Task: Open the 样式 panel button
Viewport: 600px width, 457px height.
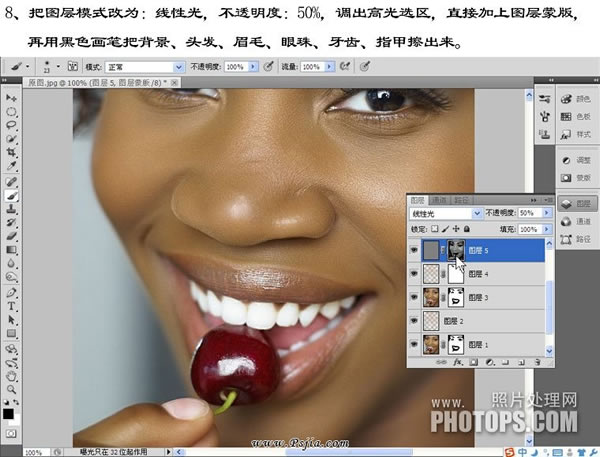Action: 576,134
